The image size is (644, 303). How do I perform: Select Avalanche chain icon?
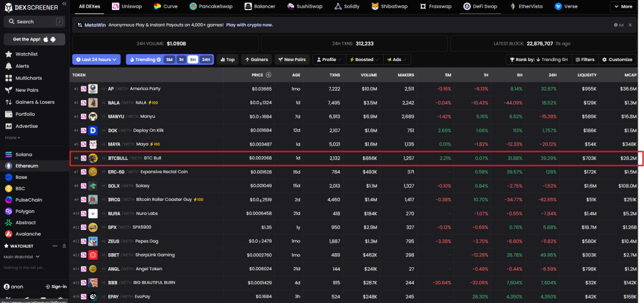tap(8, 234)
